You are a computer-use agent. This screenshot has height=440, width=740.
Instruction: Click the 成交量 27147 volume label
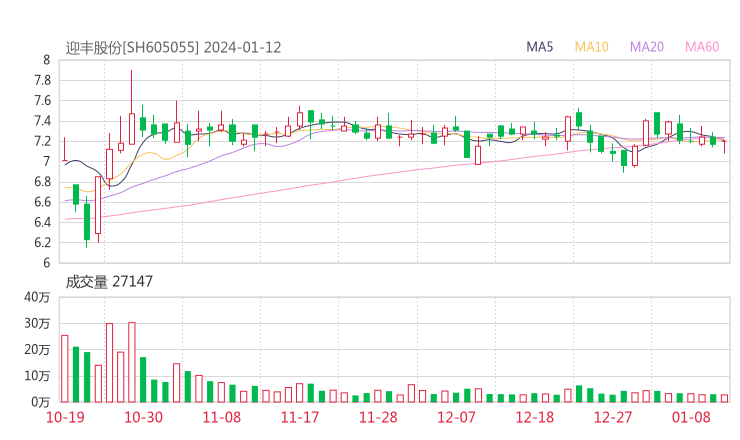click(109, 282)
